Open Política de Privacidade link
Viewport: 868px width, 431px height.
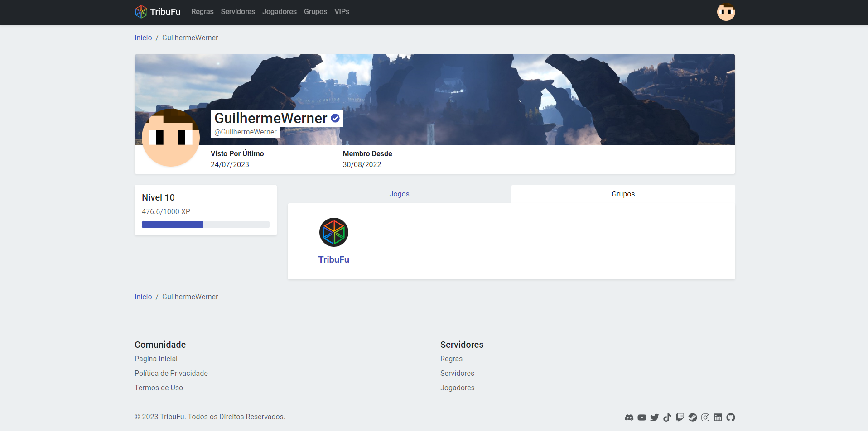[171, 373]
